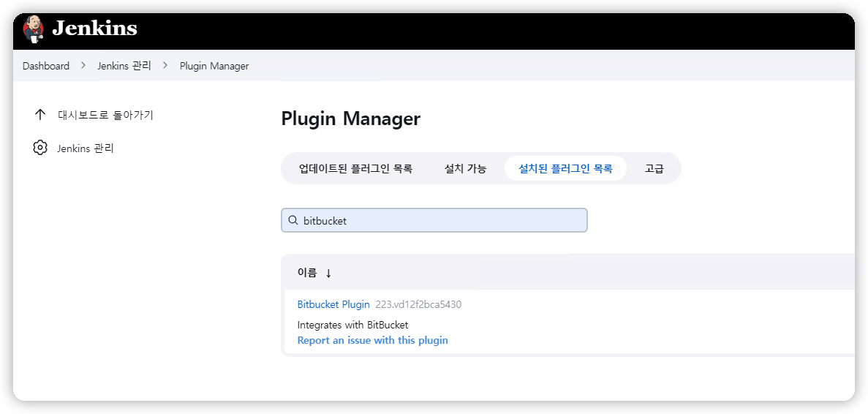Viewport: 868px width, 414px height.
Task: Open the Plugin Manager breadcrumb
Action: 214,66
